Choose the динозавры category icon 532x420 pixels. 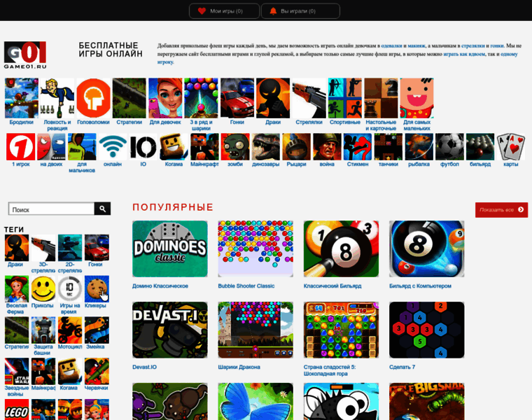tap(266, 146)
